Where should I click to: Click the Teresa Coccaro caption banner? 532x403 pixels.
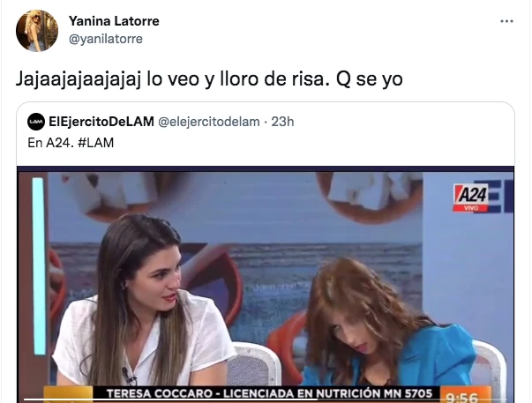coord(269,393)
